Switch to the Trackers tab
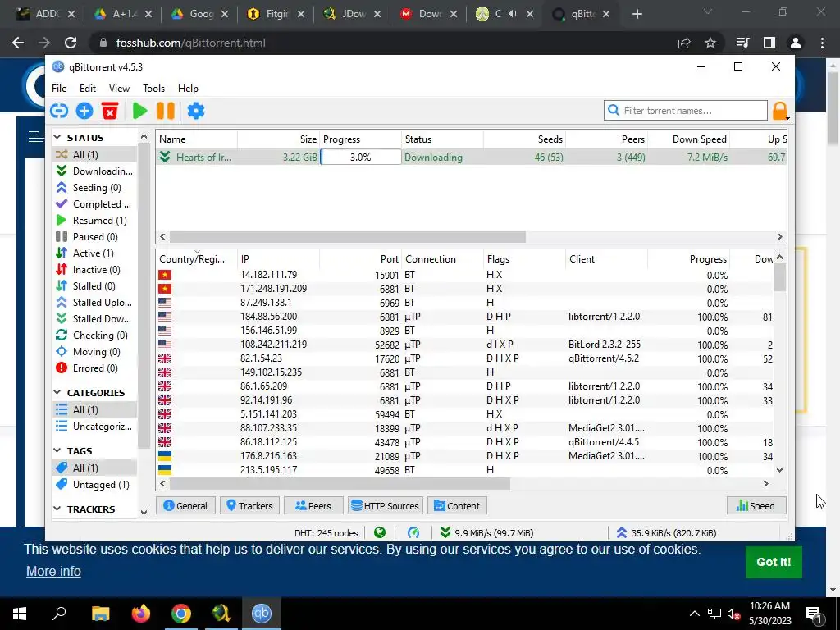840x630 pixels. point(249,505)
